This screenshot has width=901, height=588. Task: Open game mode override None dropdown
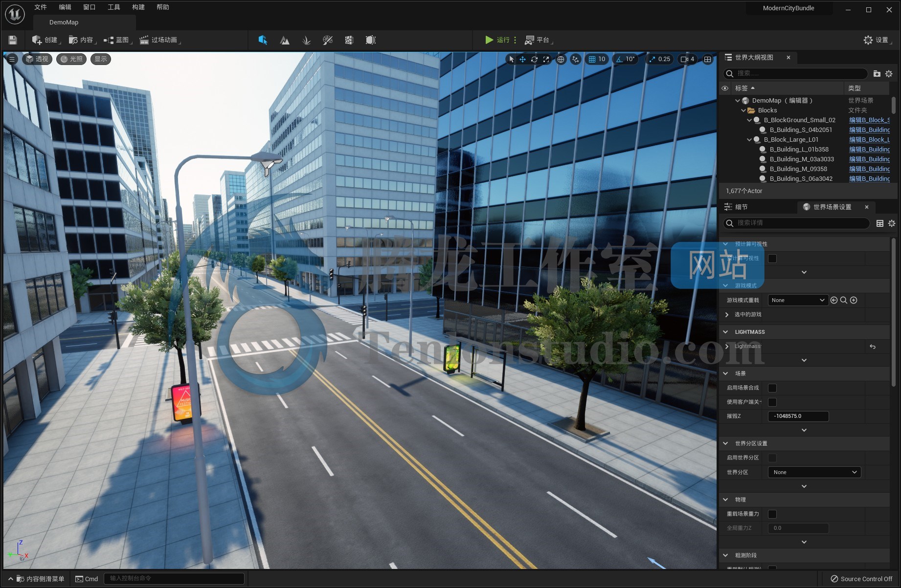tap(798, 300)
